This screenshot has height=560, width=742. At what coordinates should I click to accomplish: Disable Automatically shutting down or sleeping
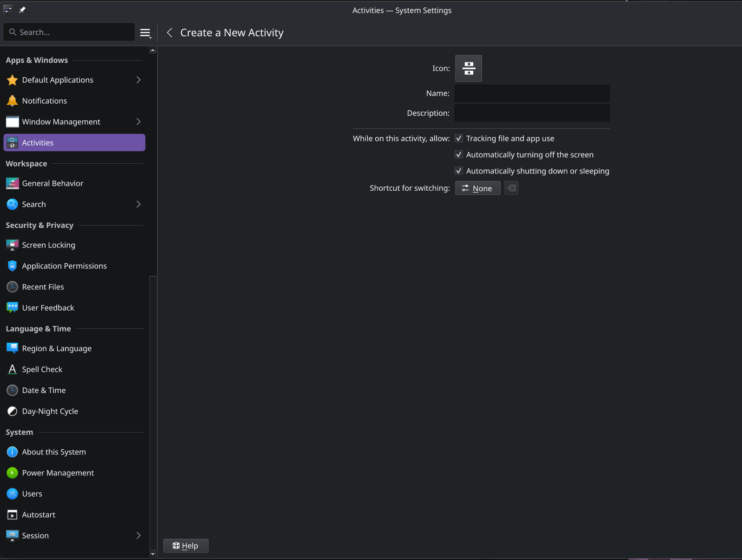point(459,171)
